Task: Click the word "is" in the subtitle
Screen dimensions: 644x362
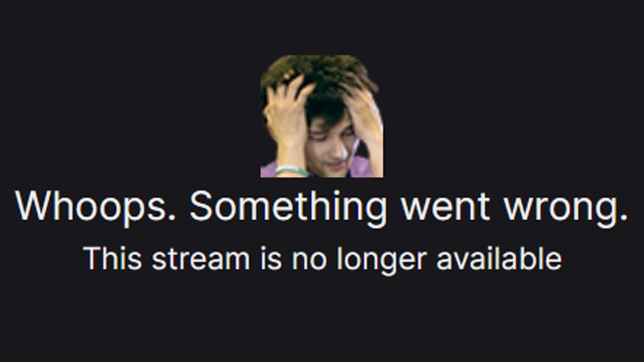Action: pyautogui.click(x=271, y=258)
